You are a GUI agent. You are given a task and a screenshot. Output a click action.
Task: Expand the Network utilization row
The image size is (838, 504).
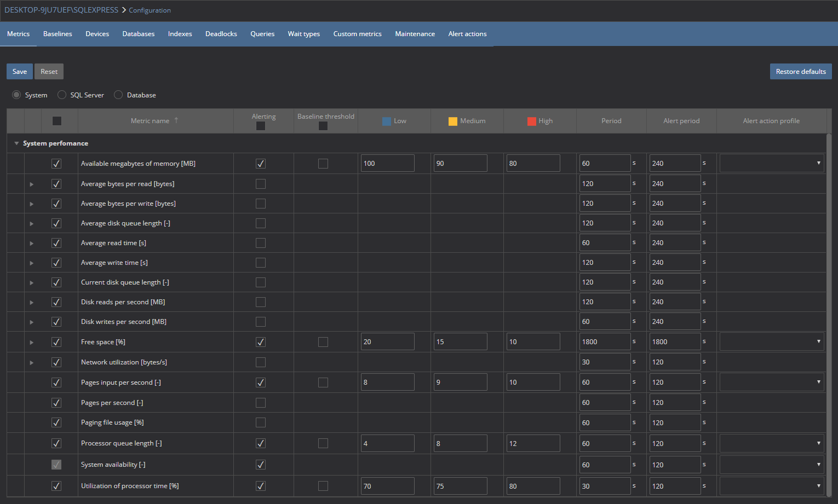click(x=32, y=363)
